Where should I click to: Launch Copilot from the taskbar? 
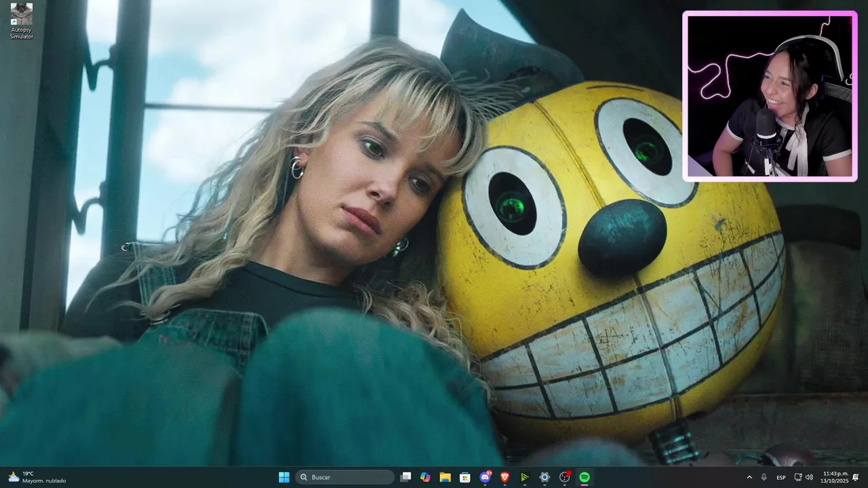425,477
